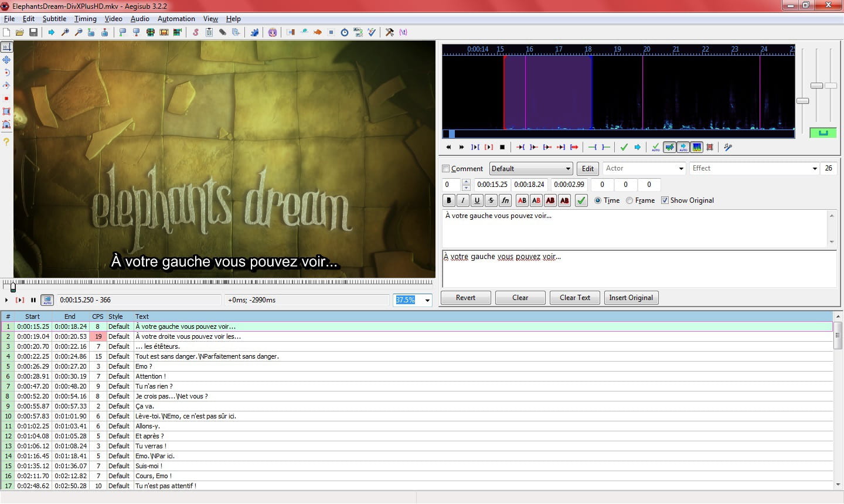The image size is (844, 504).
Task: Expand the Actor dropdown
Action: pyautogui.click(x=681, y=169)
